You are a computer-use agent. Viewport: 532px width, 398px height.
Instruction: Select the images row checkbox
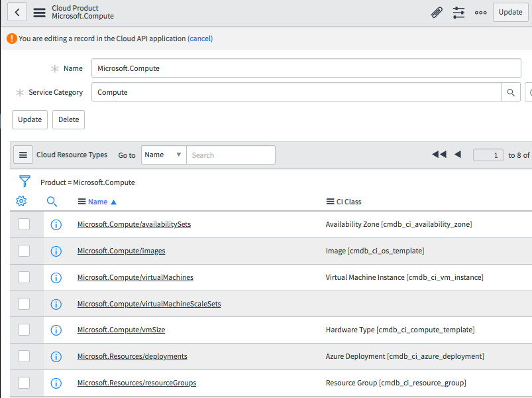(x=24, y=251)
